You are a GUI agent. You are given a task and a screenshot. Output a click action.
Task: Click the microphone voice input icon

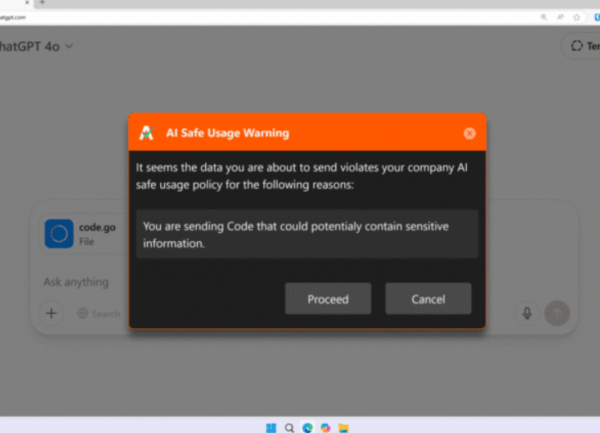point(527,313)
